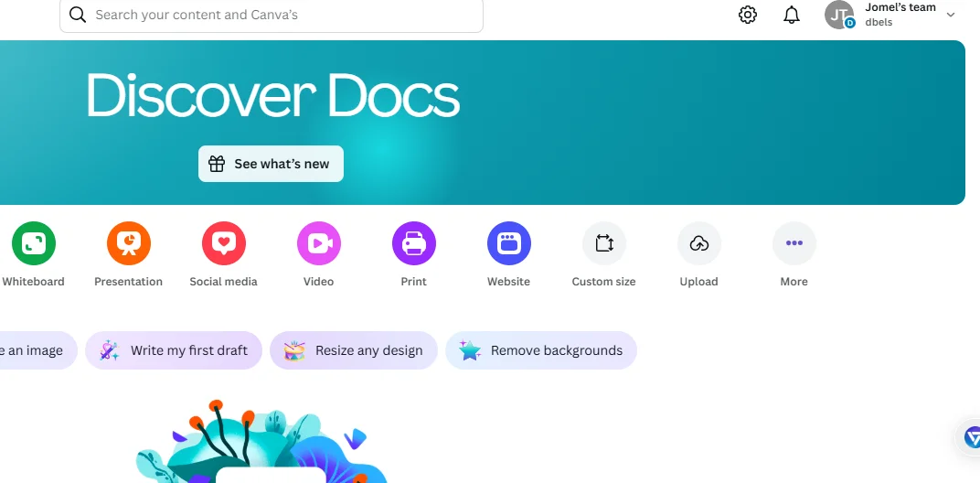Click the drum icon on Resize any design
The width and height of the screenshot is (980, 483).
(294, 350)
